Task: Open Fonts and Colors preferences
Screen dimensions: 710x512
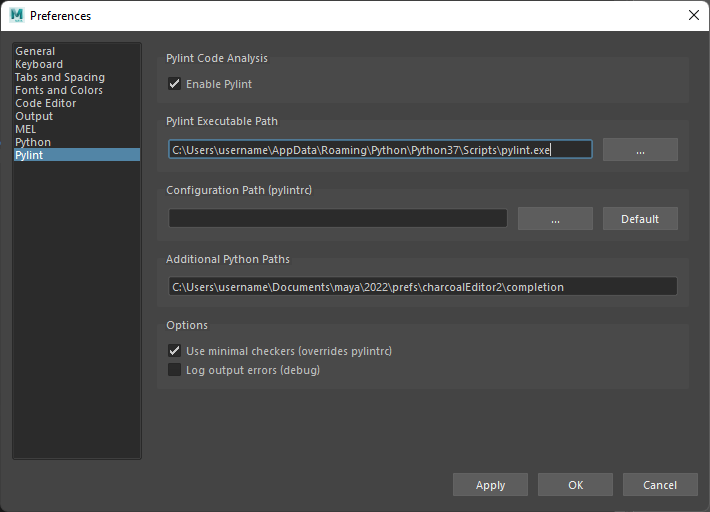Action: [58, 90]
